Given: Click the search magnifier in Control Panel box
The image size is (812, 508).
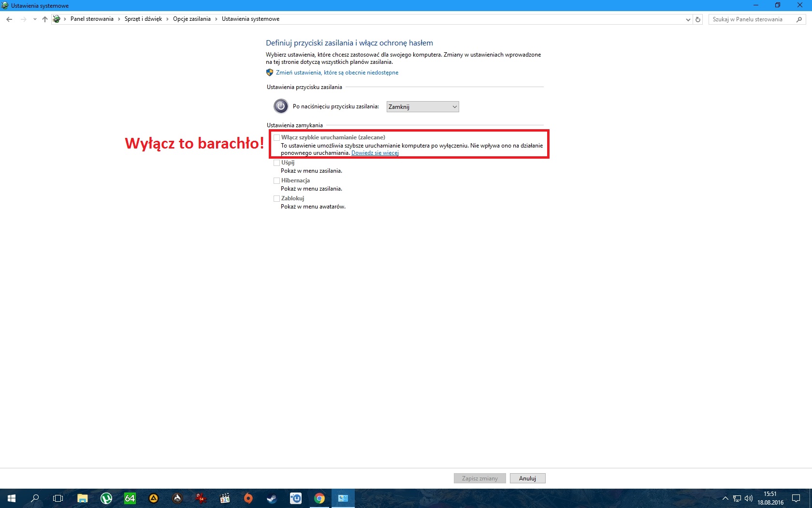Looking at the screenshot, I should (x=799, y=19).
